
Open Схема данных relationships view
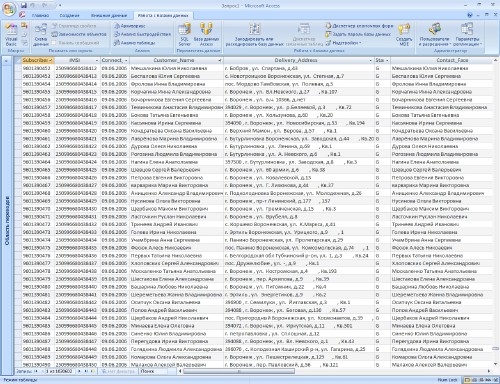[x=41, y=35]
